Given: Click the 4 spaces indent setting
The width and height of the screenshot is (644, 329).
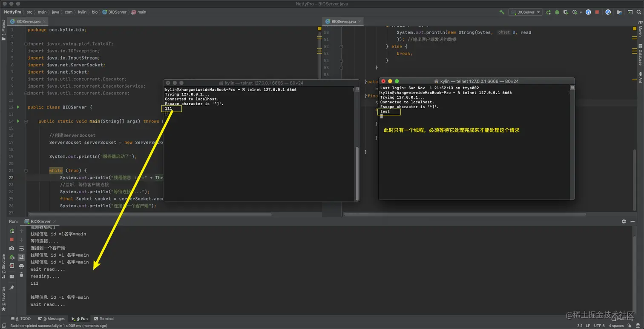Looking at the screenshot, I should pyautogui.click(x=616, y=326).
